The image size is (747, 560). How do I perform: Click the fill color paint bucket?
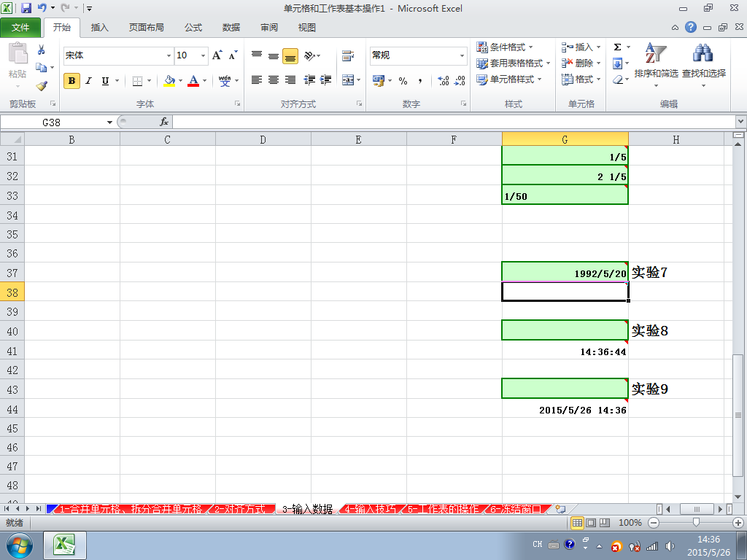coord(169,81)
